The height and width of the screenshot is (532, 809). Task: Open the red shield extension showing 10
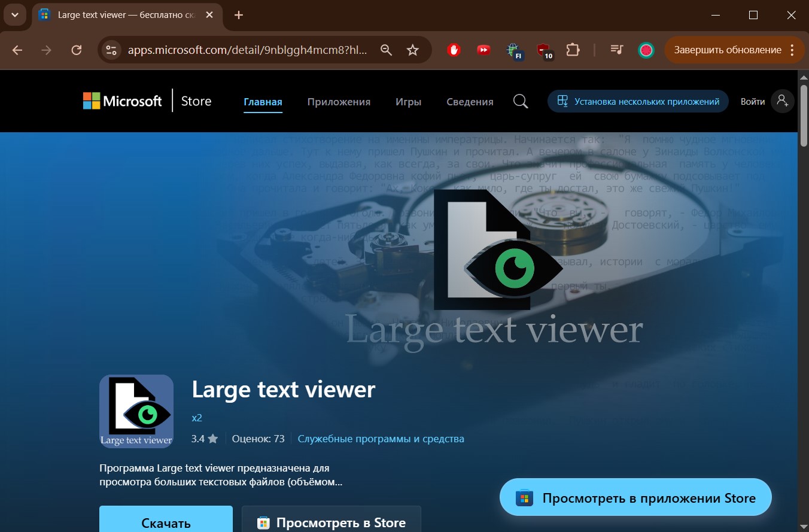pos(544,51)
